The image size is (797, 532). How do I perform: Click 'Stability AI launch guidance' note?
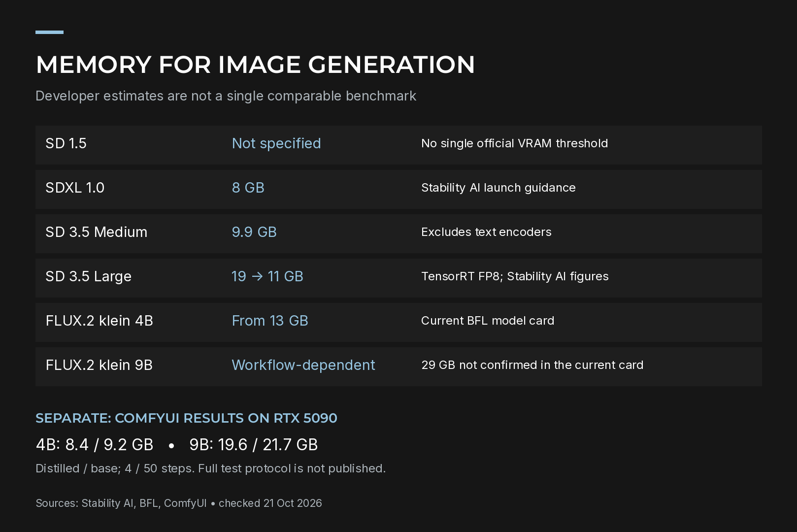498,188
